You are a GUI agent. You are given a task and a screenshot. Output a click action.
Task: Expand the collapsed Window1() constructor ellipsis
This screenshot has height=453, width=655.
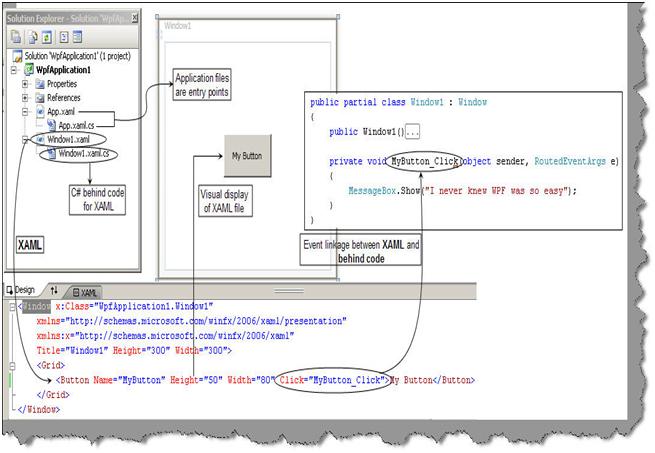(x=413, y=132)
